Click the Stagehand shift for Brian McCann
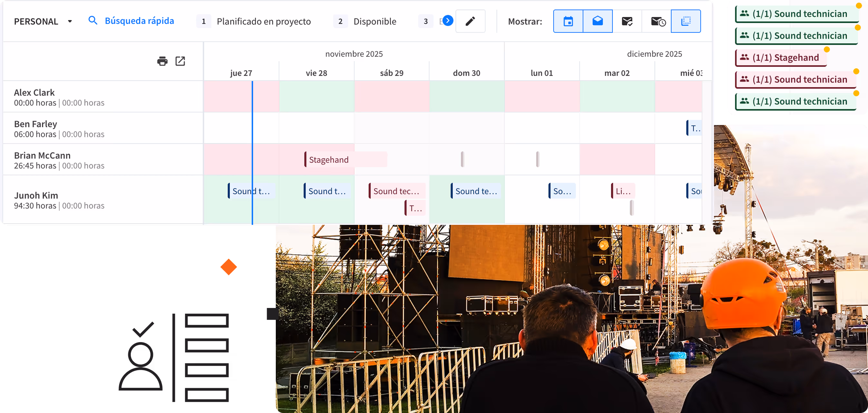Image resolution: width=868 pixels, height=413 pixels. (346, 159)
